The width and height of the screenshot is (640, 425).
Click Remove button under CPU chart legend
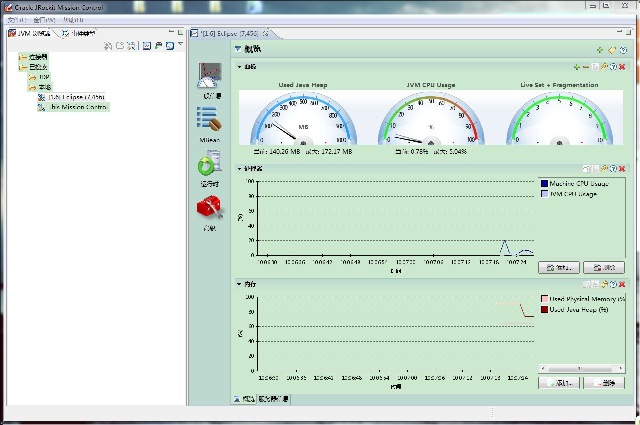[604, 267]
